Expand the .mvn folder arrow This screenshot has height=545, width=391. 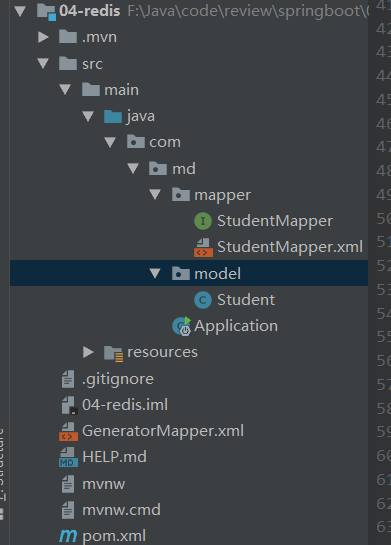tap(43, 37)
